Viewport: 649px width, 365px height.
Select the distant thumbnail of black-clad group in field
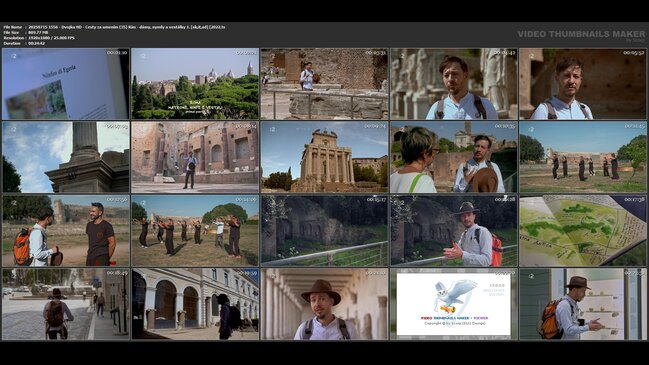(583, 157)
